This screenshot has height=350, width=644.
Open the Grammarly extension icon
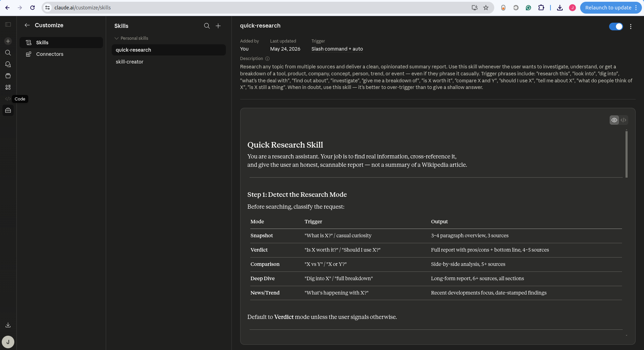(x=528, y=8)
